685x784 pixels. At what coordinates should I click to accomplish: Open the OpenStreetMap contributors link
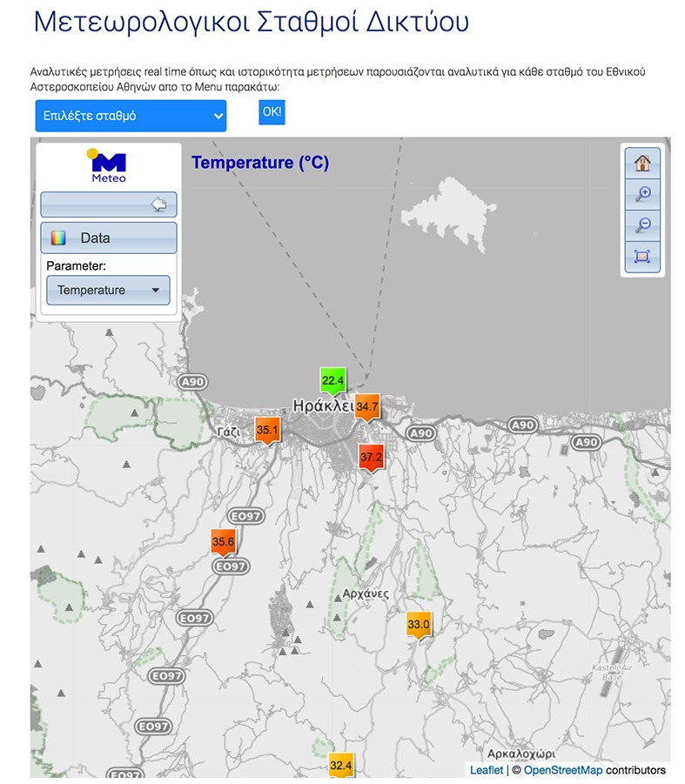tap(563, 770)
